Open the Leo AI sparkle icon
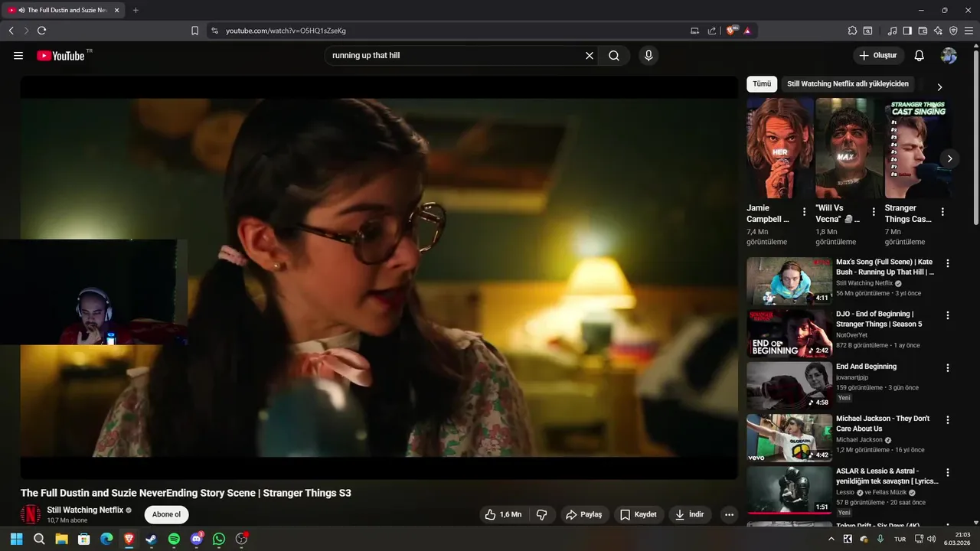Screen dimensions: 980x551 pyautogui.click(x=938, y=31)
